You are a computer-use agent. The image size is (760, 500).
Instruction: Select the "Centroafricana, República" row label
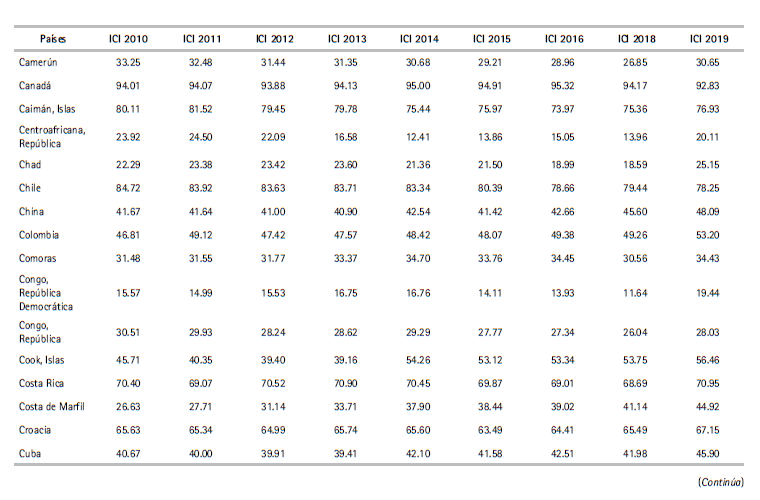(x=52, y=135)
